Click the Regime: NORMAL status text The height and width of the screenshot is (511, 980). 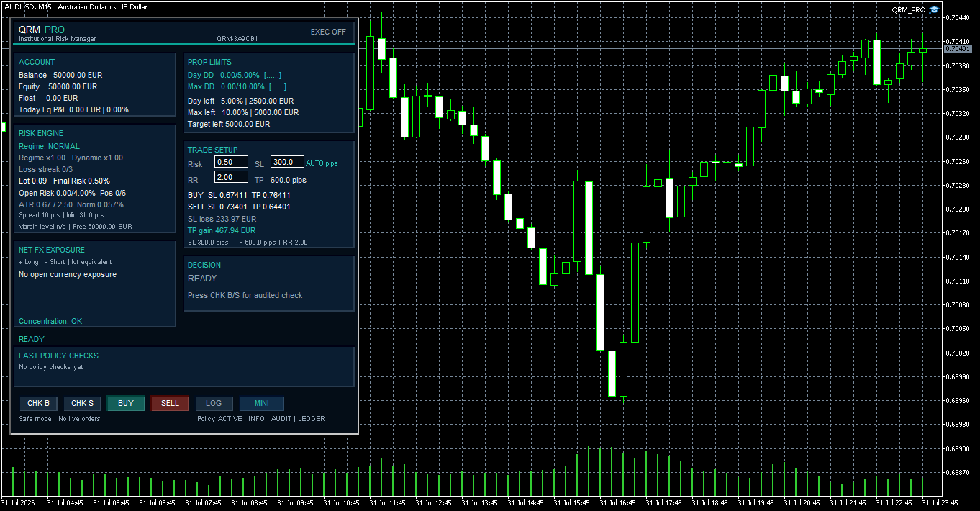(x=49, y=146)
